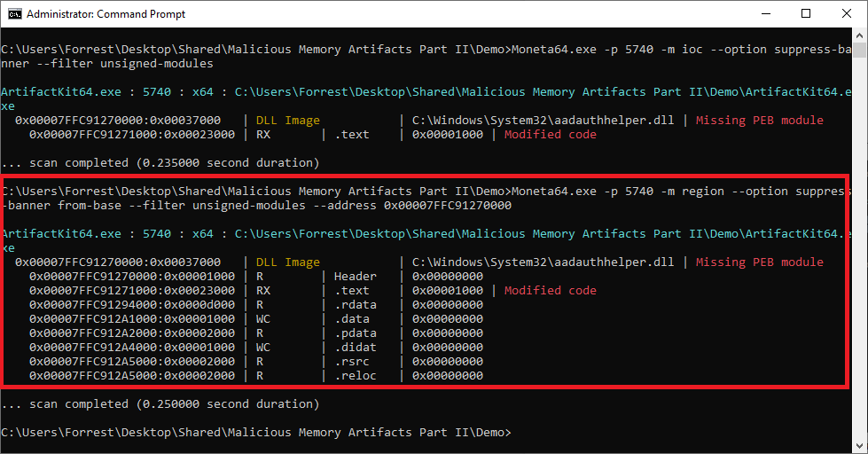The width and height of the screenshot is (868, 454).
Task: Click the .pdata section row
Action: pyautogui.click(x=256, y=333)
